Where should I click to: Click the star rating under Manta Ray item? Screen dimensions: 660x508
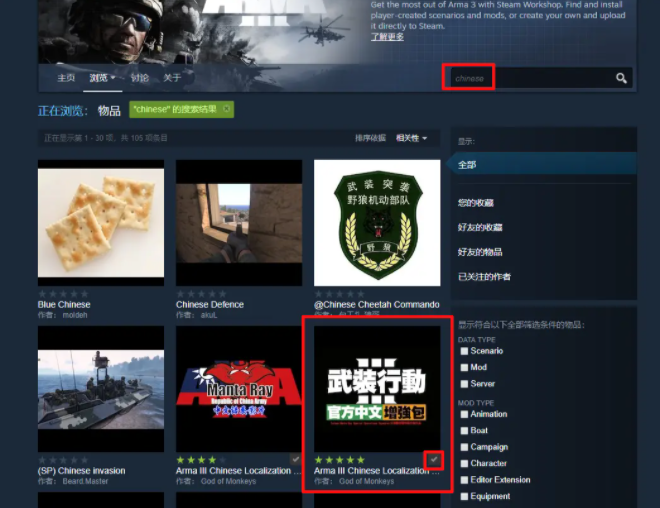tap(201, 460)
